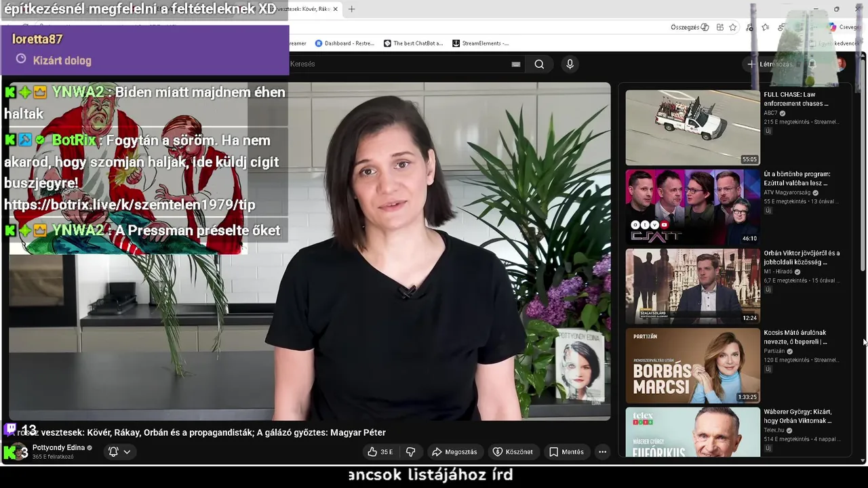
Task: Open a new browser tab
Action: (x=351, y=9)
